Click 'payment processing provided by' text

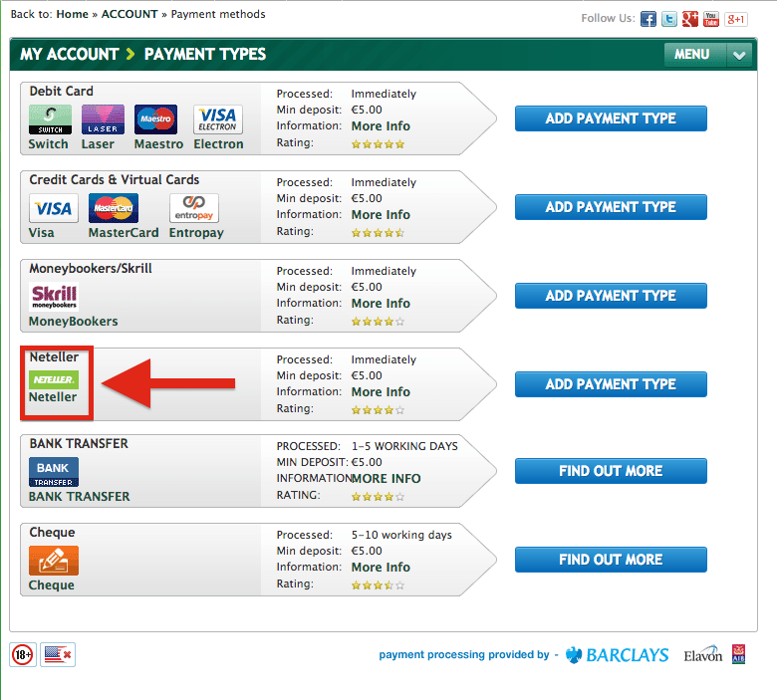(464, 655)
